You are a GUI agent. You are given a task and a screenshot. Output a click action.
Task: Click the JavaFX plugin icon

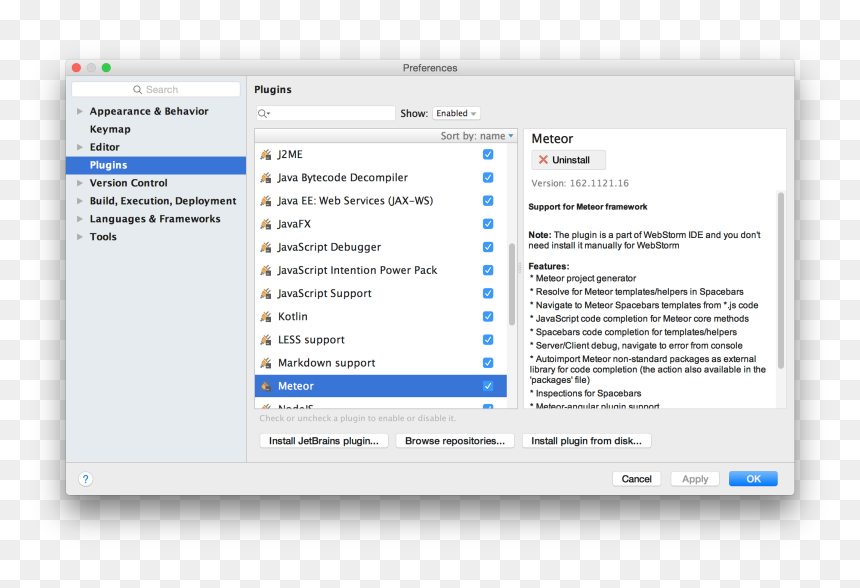click(266, 224)
